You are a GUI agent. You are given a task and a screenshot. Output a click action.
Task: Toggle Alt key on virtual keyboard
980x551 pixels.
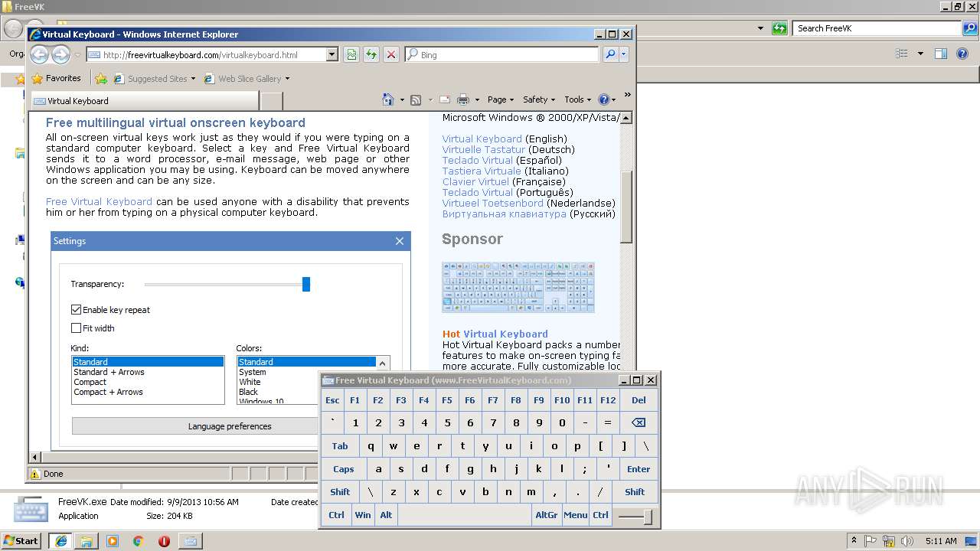coord(386,515)
